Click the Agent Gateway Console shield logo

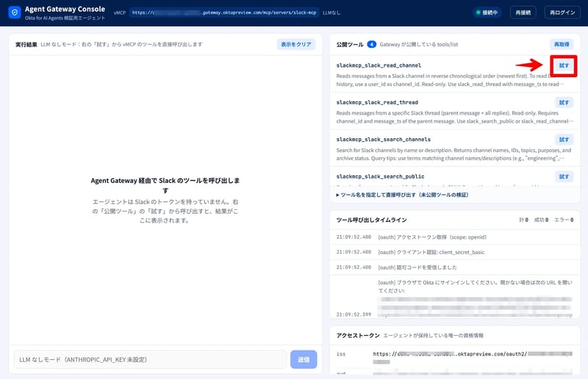point(14,12)
